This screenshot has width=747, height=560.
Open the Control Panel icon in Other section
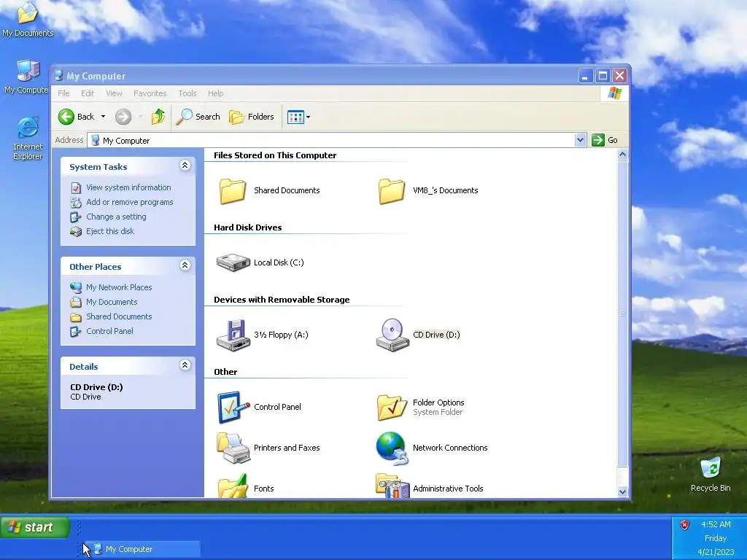pos(233,407)
